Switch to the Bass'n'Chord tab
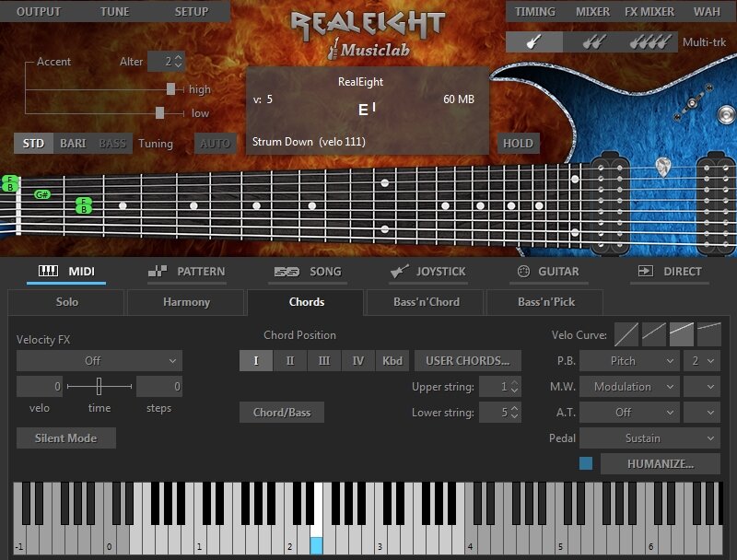 click(x=427, y=302)
